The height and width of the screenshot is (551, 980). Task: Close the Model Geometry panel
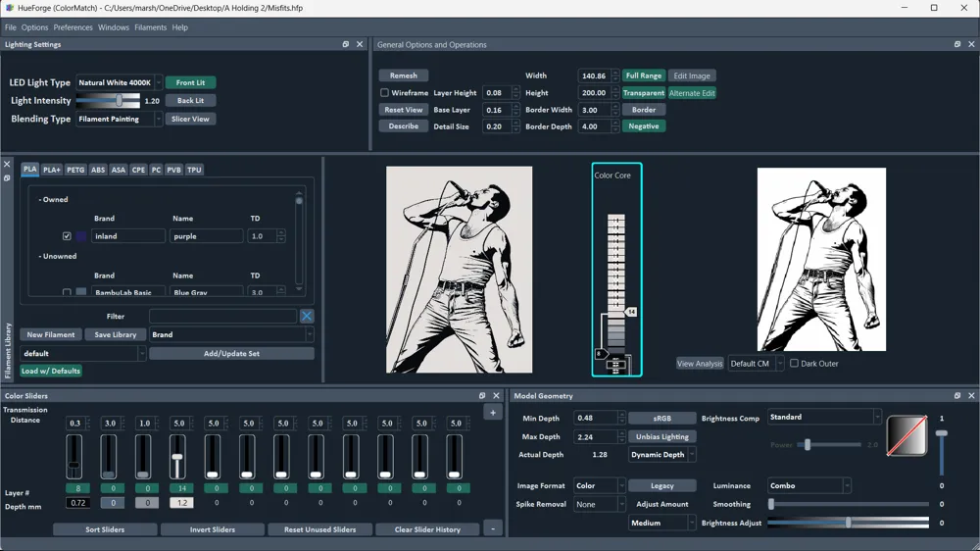tap(971, 396)
